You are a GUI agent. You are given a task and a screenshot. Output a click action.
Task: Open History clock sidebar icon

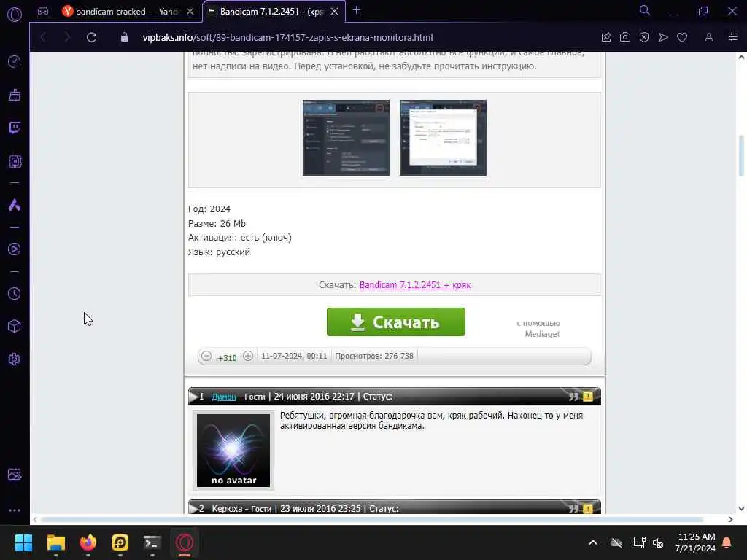pyautogui.click(x=15, y=293)
